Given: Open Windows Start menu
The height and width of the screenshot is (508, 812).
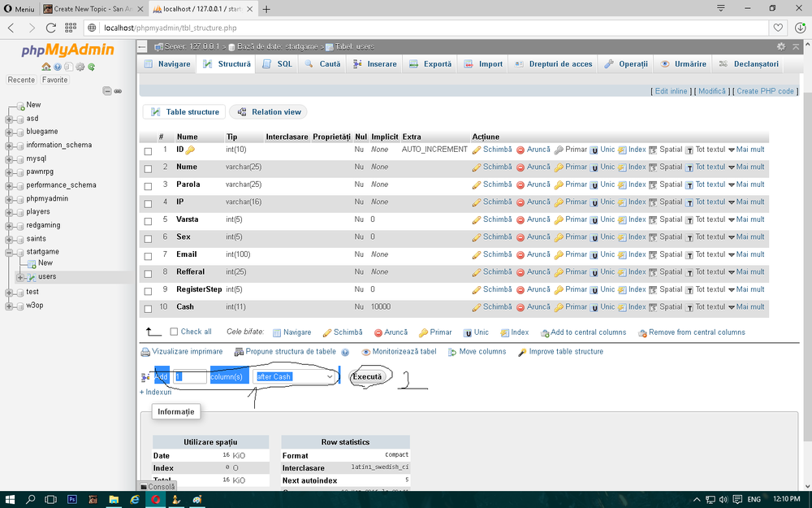Looking at the screenshot, I should (x=10, y=499).
